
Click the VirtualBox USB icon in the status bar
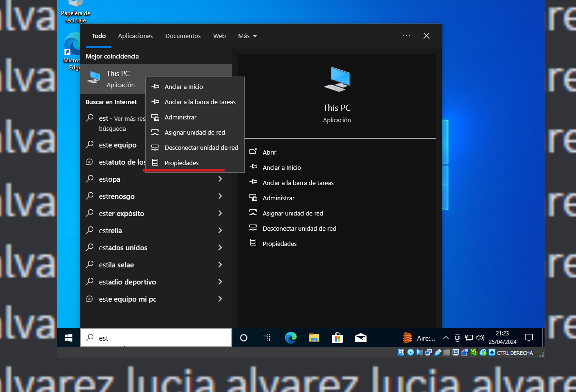(437, 353)
